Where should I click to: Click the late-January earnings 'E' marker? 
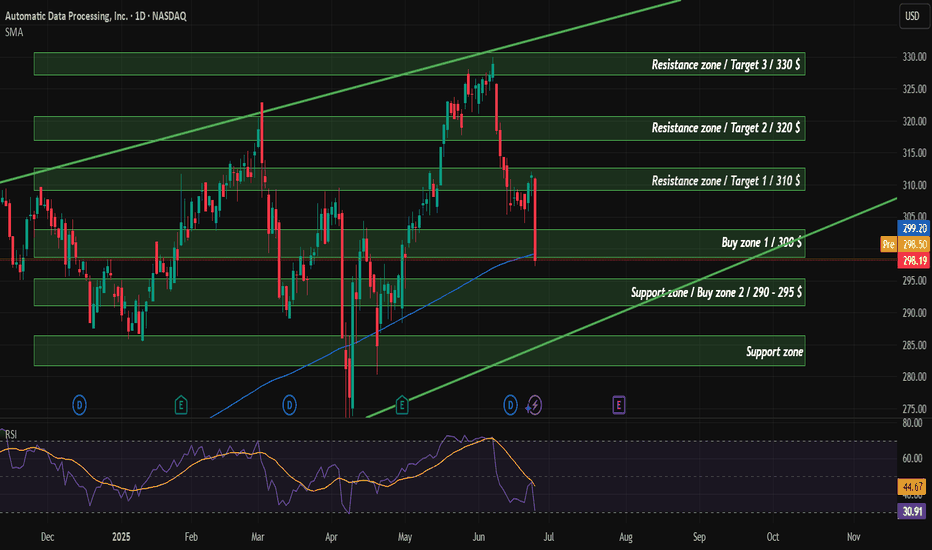click(x=181, y=406)
